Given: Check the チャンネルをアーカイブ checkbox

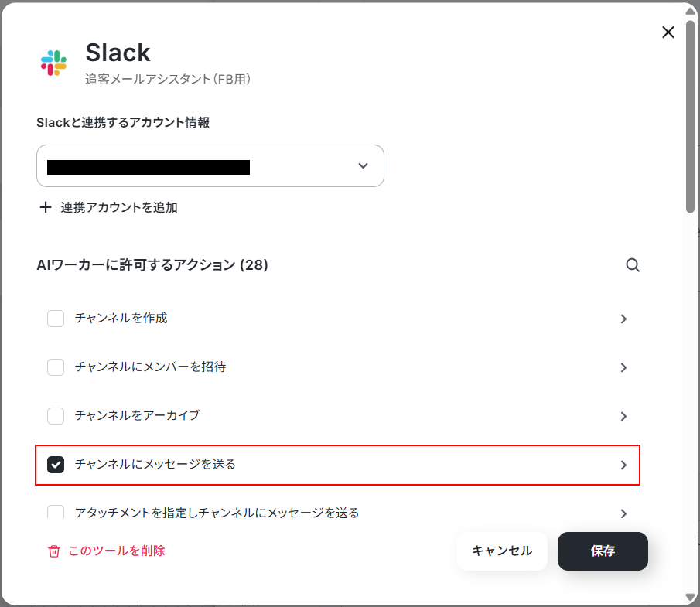Looking at the screenshot, I should (x=56, y=416).
